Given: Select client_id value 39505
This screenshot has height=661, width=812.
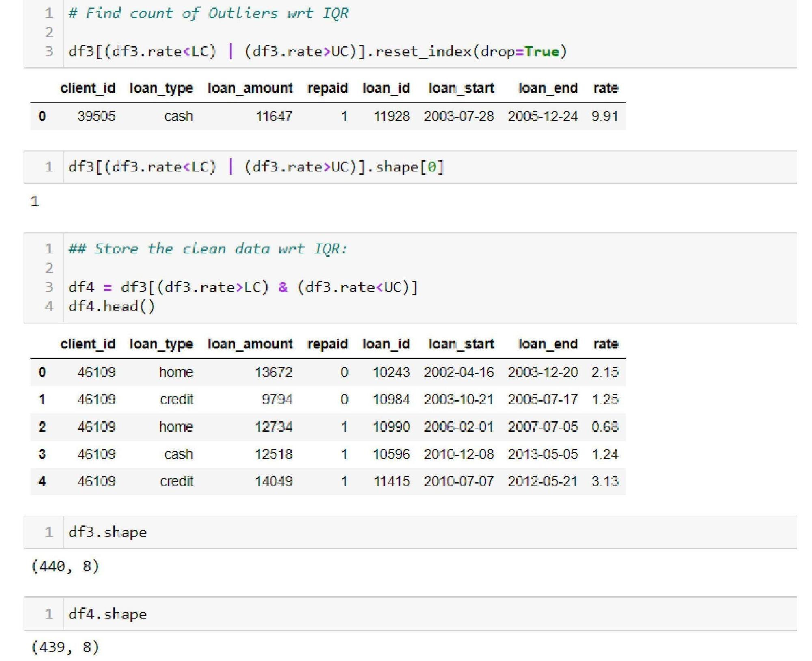Looking at the screenshot, I should pyautogui.click(x=96, y=116).
